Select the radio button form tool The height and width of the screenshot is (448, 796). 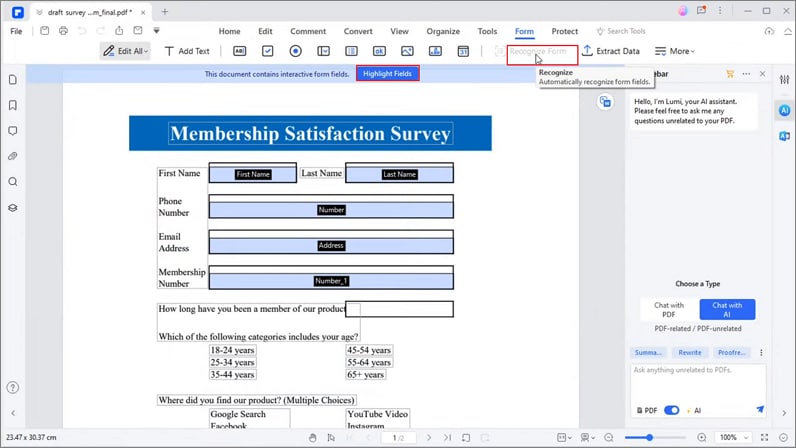(295, 51)
